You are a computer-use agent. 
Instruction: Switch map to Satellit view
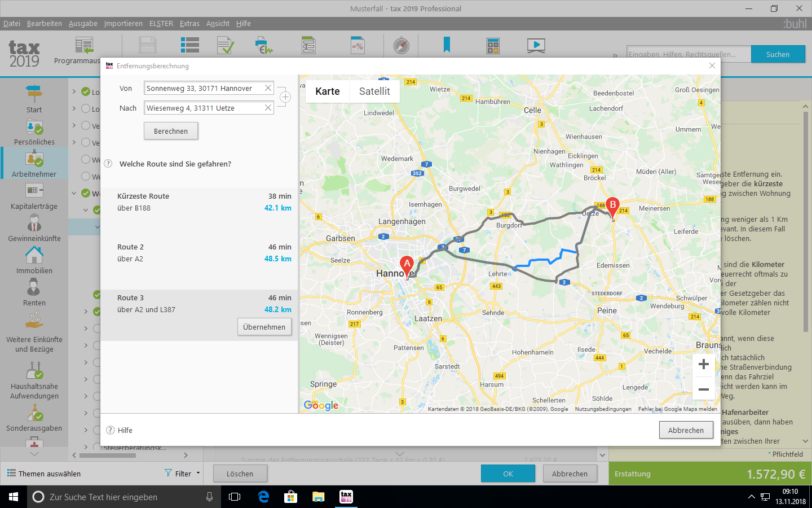coord(374,91)
